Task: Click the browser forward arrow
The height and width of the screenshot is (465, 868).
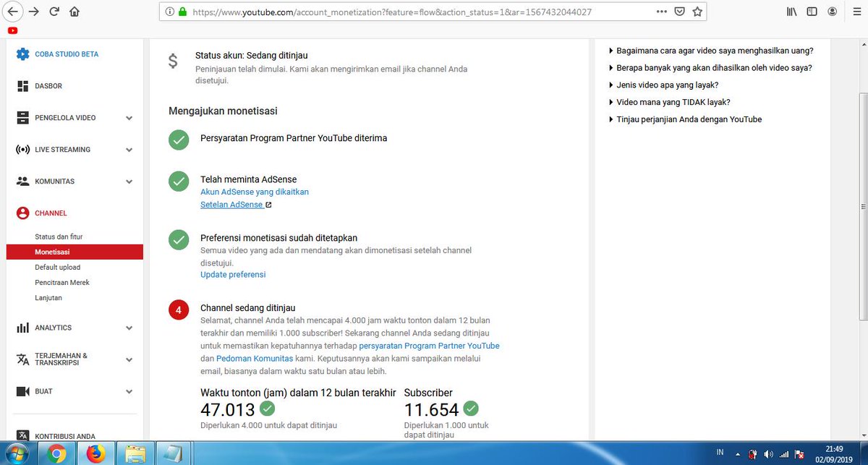Action: pos(33,12)
